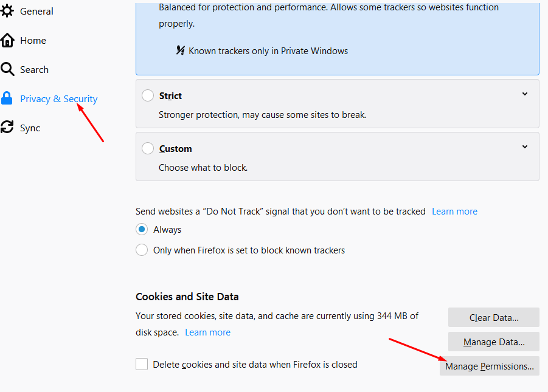Select Only when blocking known trackers option
This screenshot has width=548, height=392.
point(142,250)
